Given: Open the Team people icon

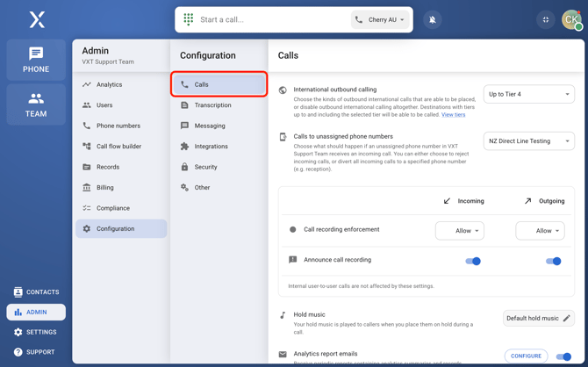Looking at the screenshot, I should coord(36,98).
